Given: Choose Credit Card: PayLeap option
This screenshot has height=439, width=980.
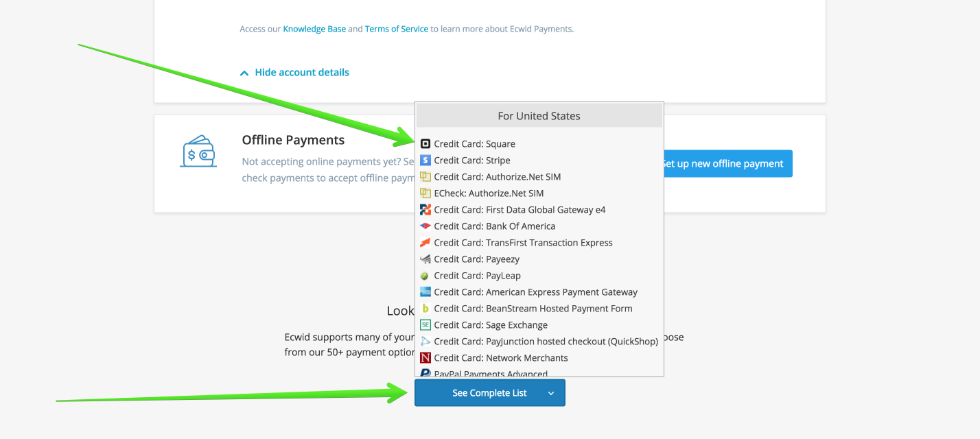Looking at the screenshot, I should point(539,276).
